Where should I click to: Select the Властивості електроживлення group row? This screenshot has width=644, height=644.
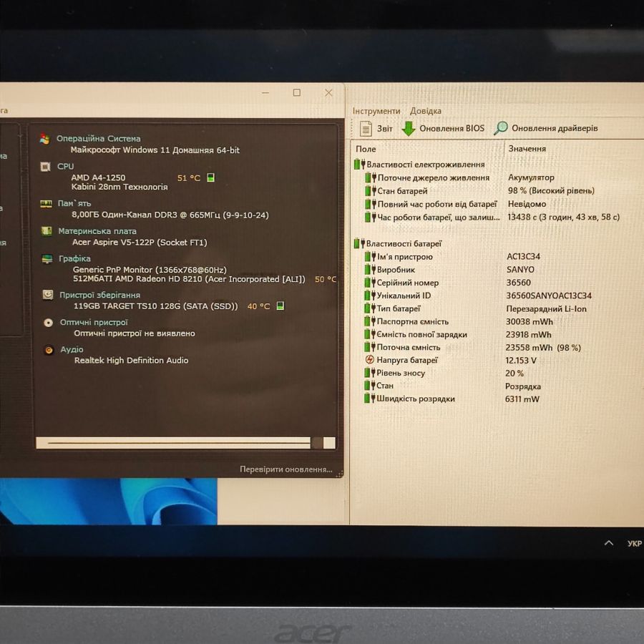point(419,165)
